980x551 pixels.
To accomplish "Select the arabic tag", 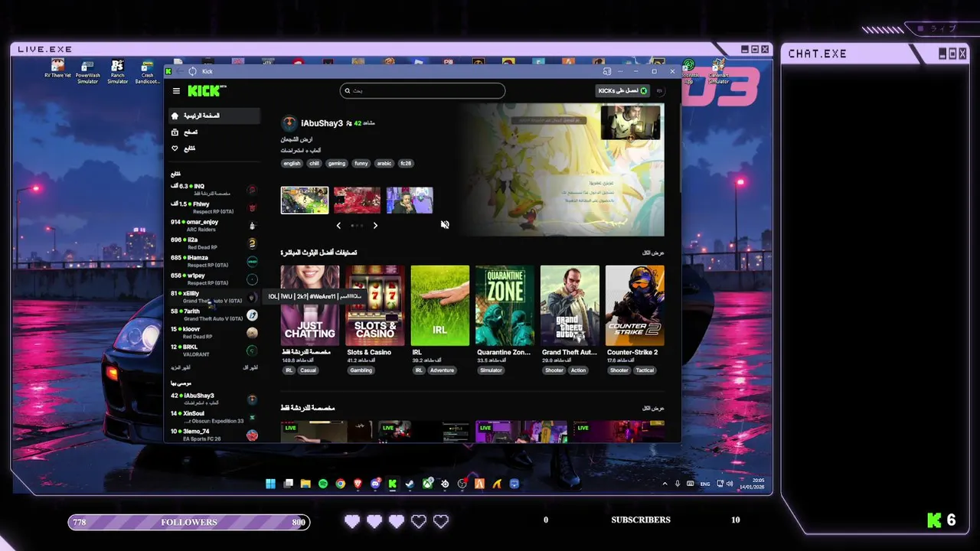I will (x=384, y=163).
